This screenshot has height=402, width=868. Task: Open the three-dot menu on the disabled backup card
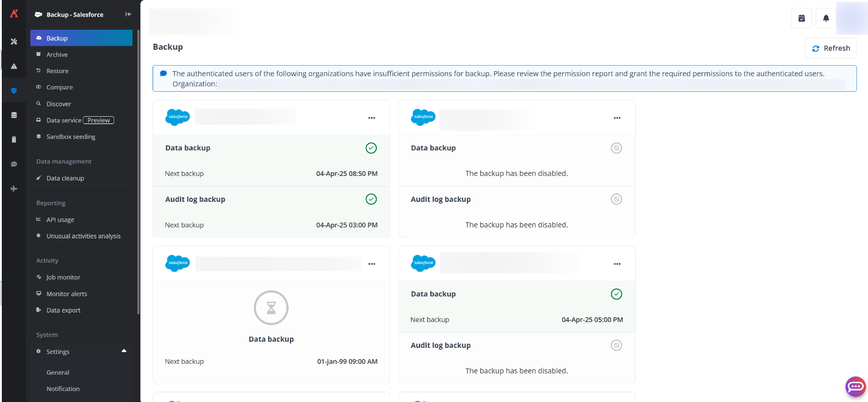tap(617, 118)
